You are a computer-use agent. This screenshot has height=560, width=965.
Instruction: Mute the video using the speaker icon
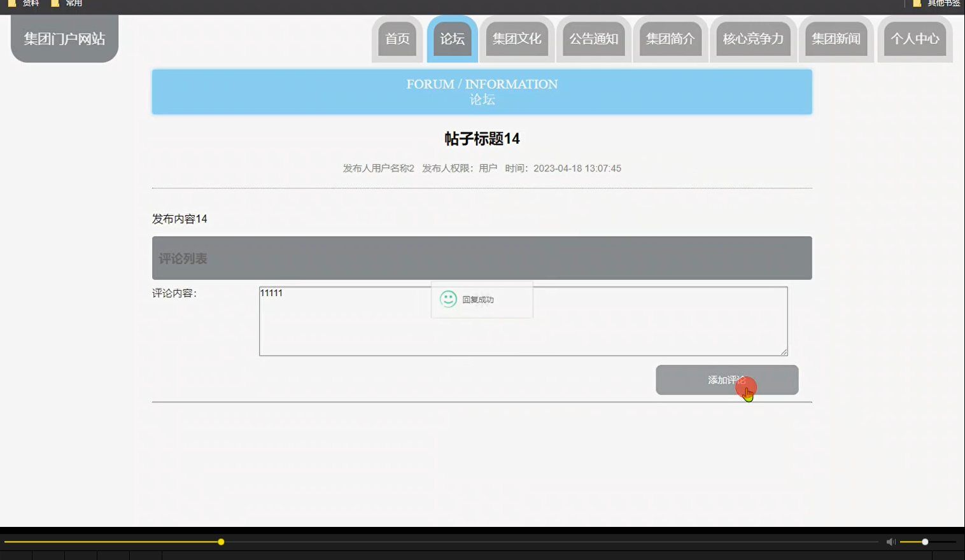click(890, 542)
